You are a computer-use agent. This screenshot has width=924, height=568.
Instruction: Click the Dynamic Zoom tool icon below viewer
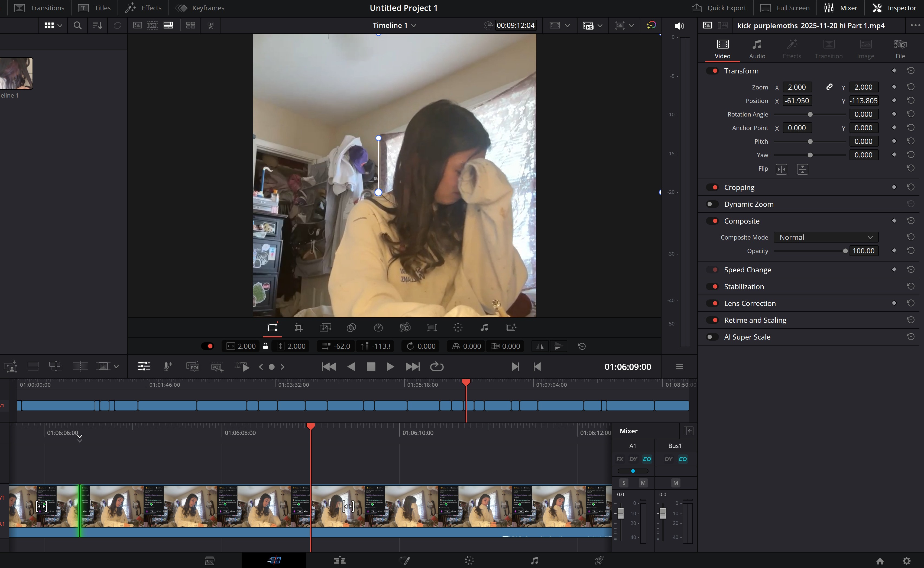[325, 328]
